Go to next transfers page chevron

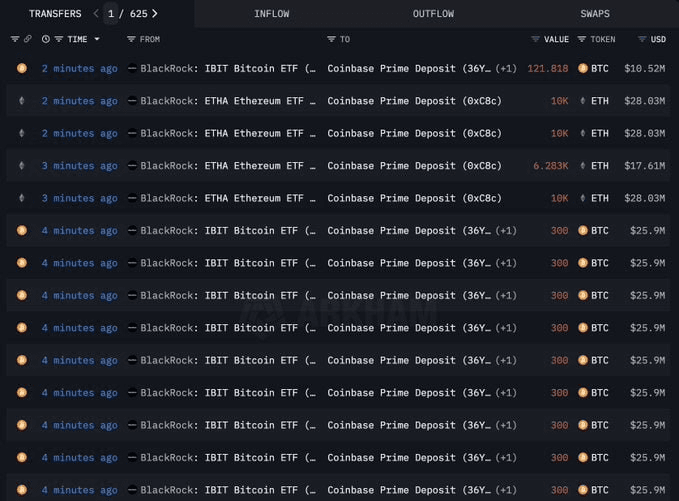[x=155, y=14]
